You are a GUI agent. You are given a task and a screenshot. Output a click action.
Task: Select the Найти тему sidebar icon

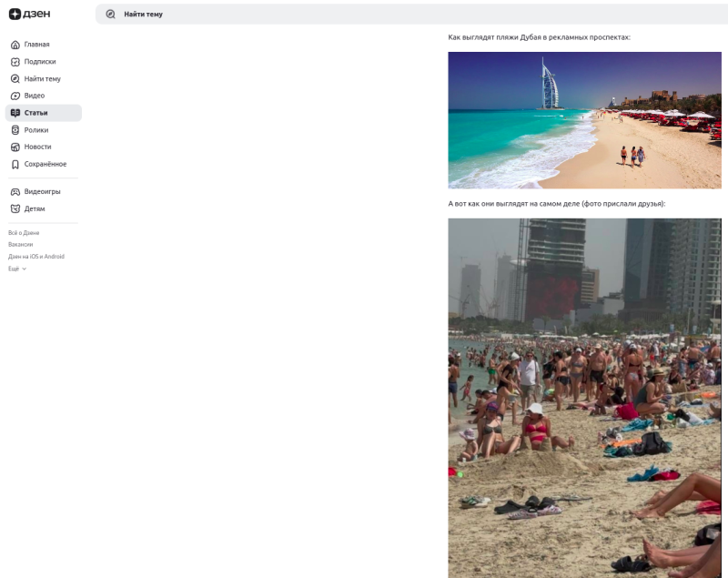tap(15, 79)
